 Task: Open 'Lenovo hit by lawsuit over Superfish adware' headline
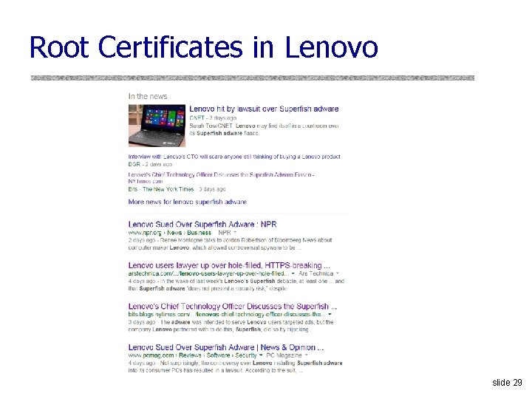click(264, 109)
